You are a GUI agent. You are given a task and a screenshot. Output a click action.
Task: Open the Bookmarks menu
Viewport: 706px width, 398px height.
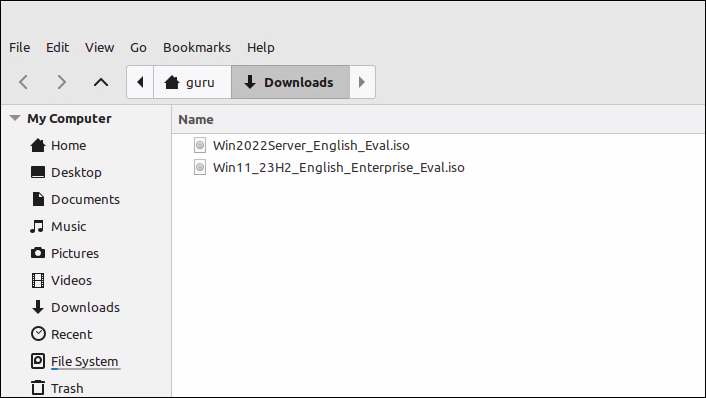[197, 47]
